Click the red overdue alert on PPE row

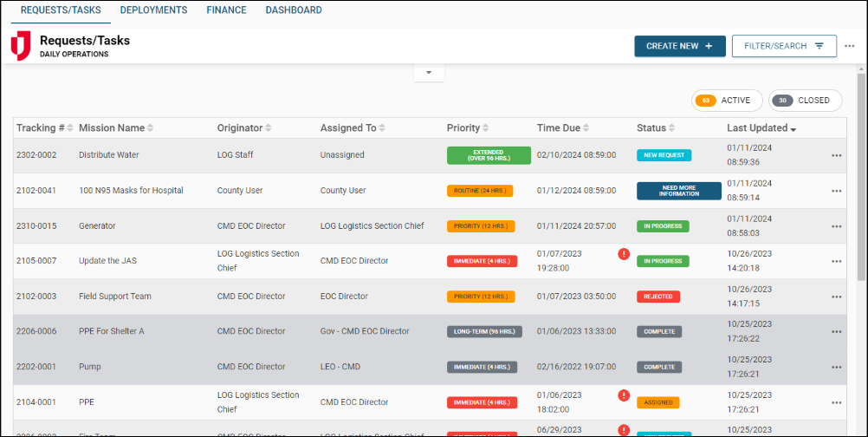tap(624, 395)
